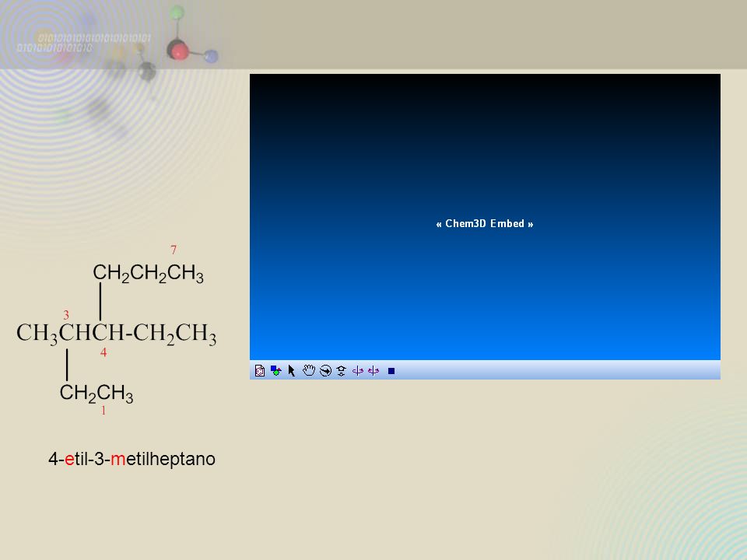The image size is (747, 560).
Task: Stop rotation with the blue square button
Action: click(391, 371)
